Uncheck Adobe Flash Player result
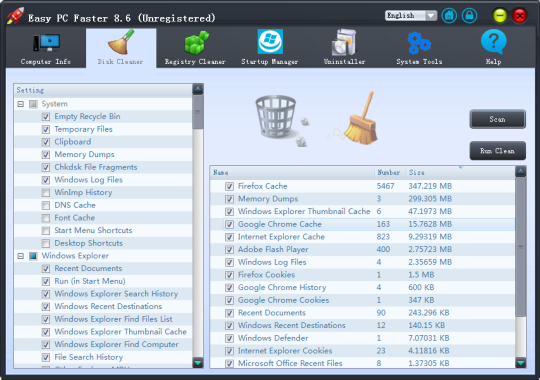This screenshot has height=380, width=540. (x=229, y=250)
